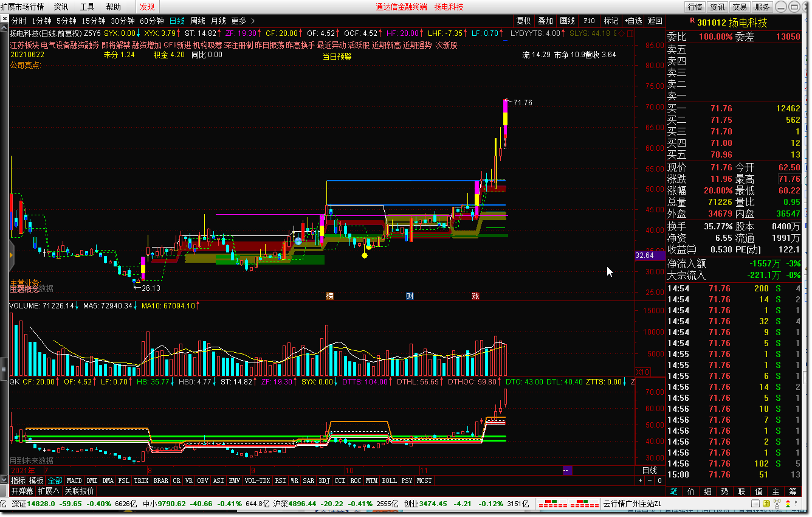The height and width of the screenshot is (517, 812).
Task: Click the 涨 marker on the chart
Action: (476, 296)
